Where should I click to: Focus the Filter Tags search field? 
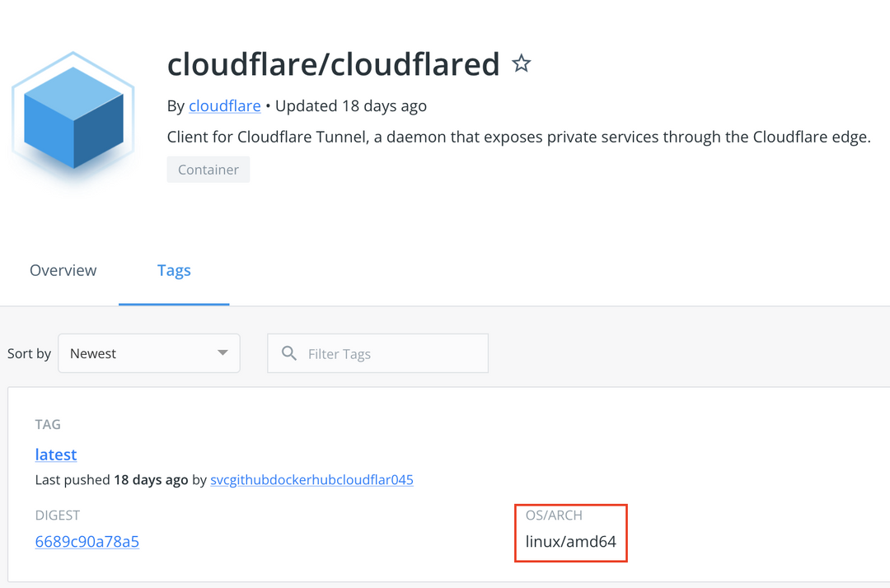(377, 353)
